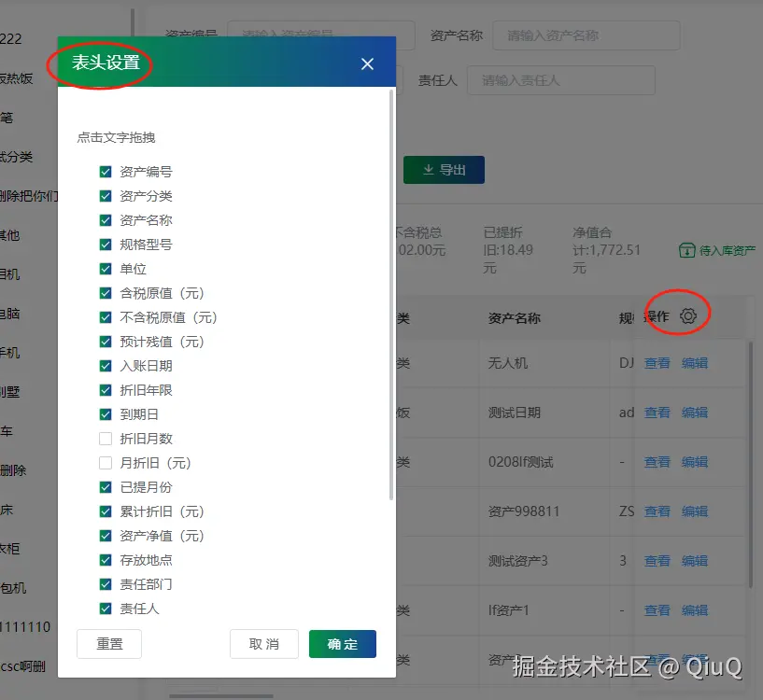The image size is (763, 700).
Task: Toggle the 责任人 checkbox in dialog
Action: [106, 609]
